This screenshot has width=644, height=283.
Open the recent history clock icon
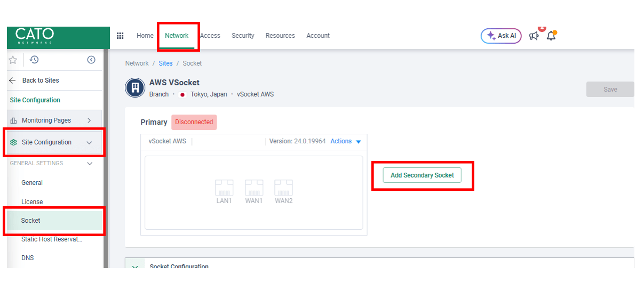coord(34,60)
